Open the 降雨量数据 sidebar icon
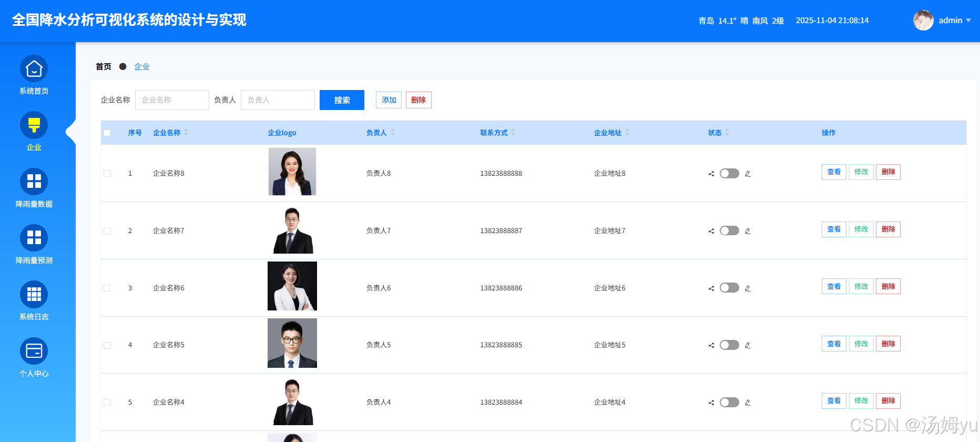 pyautogui.click(x=34, y=182)
